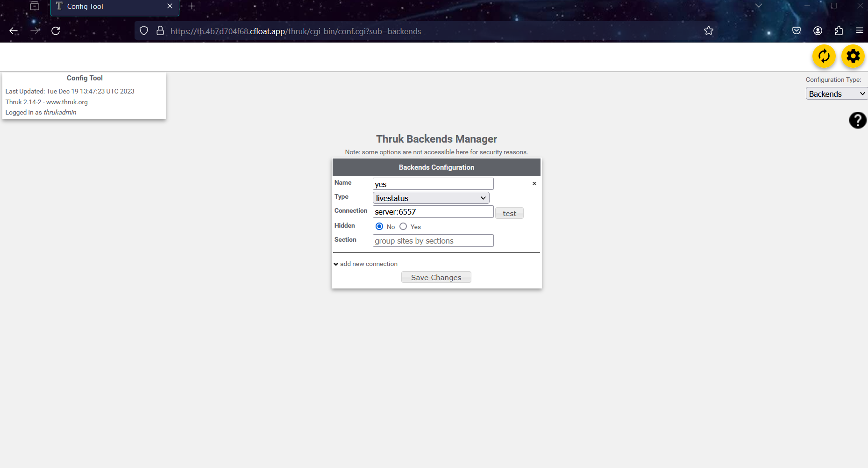Open the list all tabs chevron
Image resolution: width=868 pixels, height=468 pixels.
coord(759,6)
